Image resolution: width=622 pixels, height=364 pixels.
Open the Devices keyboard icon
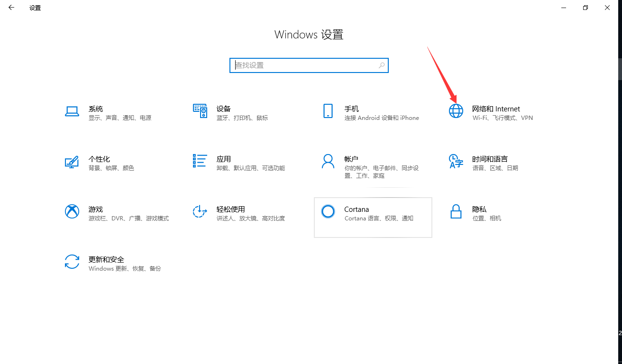[x=200, y=111]
